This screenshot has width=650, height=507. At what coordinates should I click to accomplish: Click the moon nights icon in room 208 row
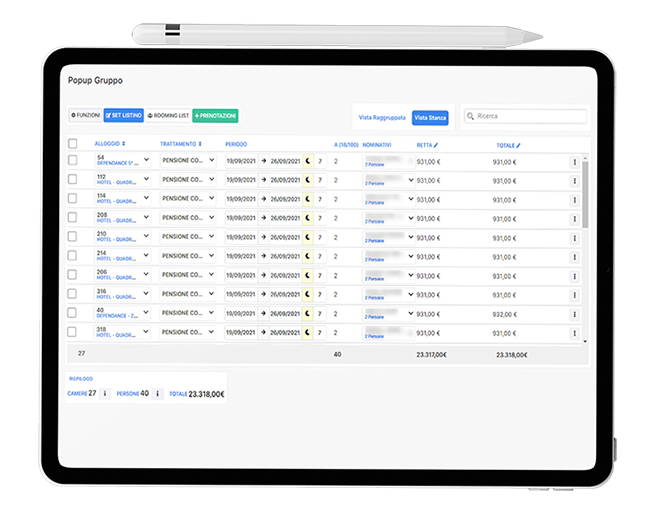click(x=308, y=218)
